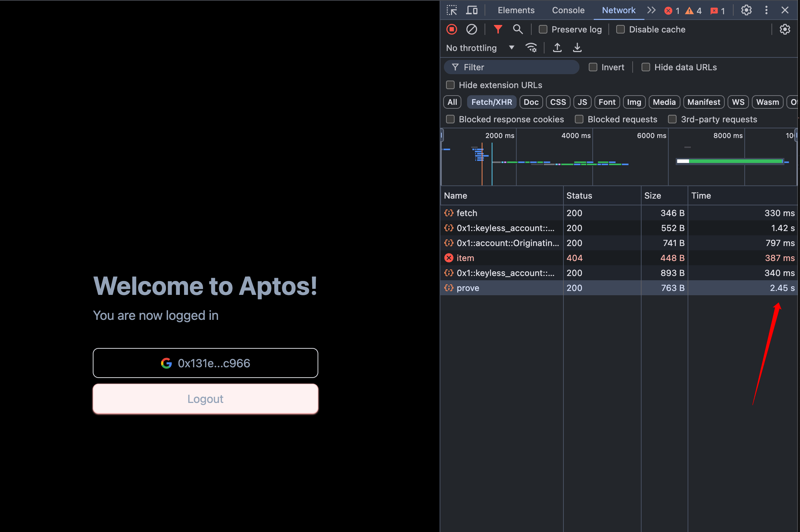The height and width of the screenshot is (532, 800).
Task: Open network search magnifier
Action: click(x=518, y=29)
